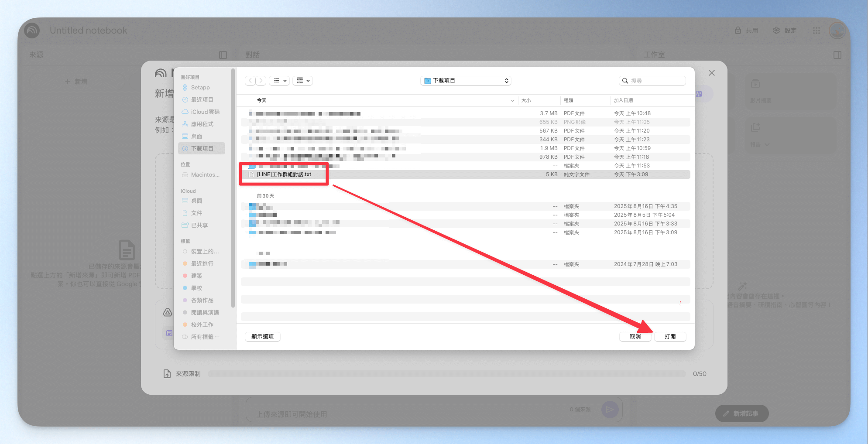Close the add source dialog X

[712, 73]
